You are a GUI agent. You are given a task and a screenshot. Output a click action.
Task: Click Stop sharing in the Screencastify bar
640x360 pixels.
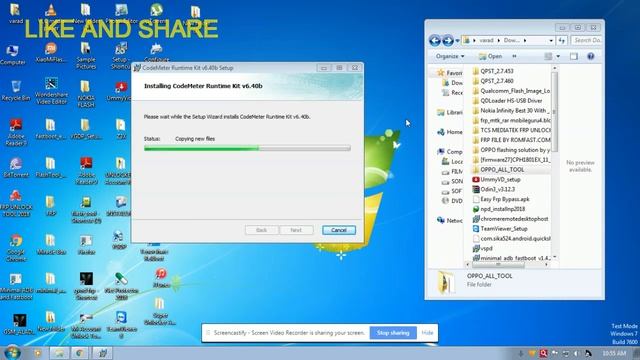click(x=393, y=333)
